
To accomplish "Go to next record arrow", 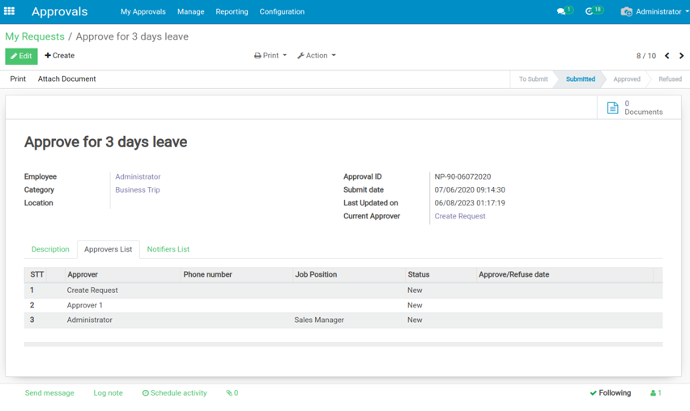I will click(x=681, y=56).
